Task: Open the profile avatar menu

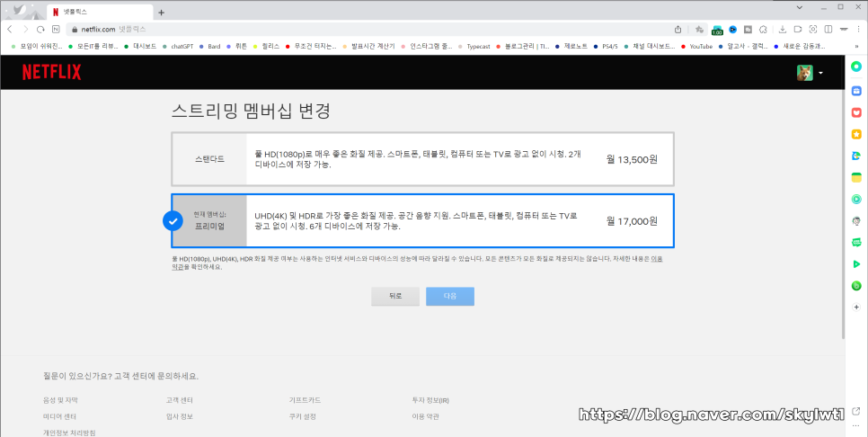Action: pyautogui.click(x=810, y=73)
